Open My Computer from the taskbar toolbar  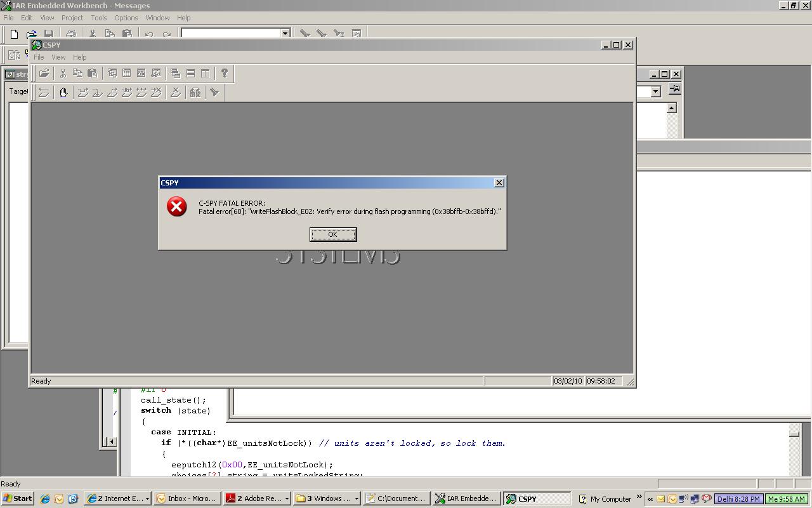pos(605,499)
